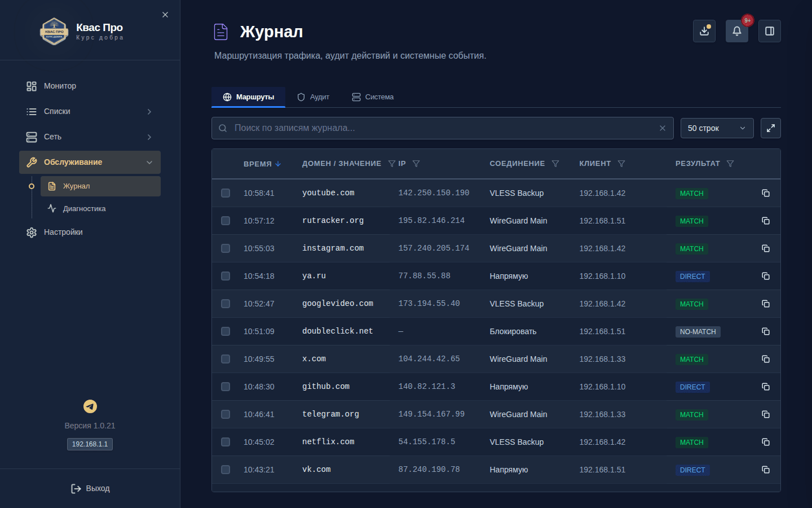Switch to the Система tab

click(373, 97)
